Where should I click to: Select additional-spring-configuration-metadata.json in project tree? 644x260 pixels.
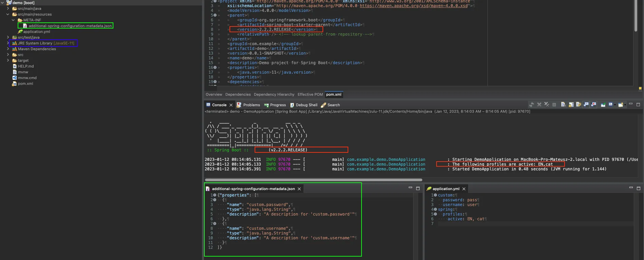[70, 26]
